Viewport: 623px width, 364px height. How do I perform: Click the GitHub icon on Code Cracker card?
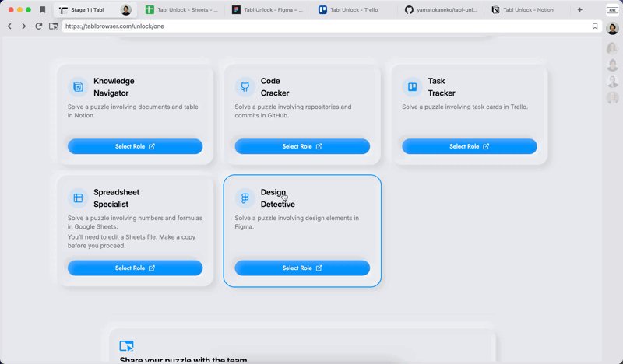(x=245, y=87)
